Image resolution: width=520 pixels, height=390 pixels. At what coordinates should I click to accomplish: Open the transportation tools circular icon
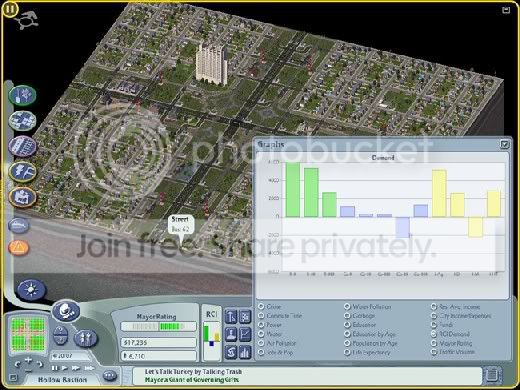tap(22, 146)
